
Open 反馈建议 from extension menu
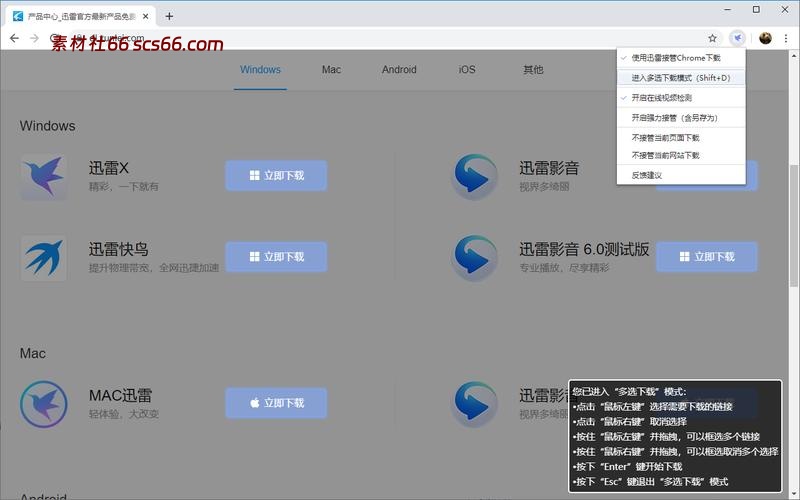[x=681, y=175]
